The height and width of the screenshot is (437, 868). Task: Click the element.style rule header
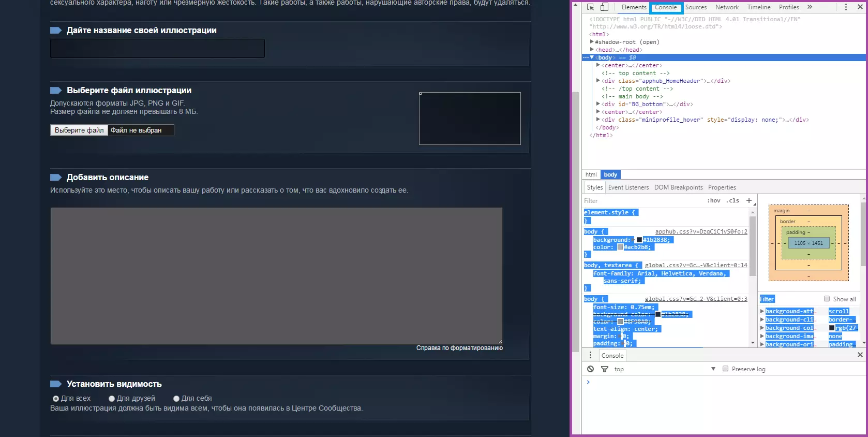610,212
